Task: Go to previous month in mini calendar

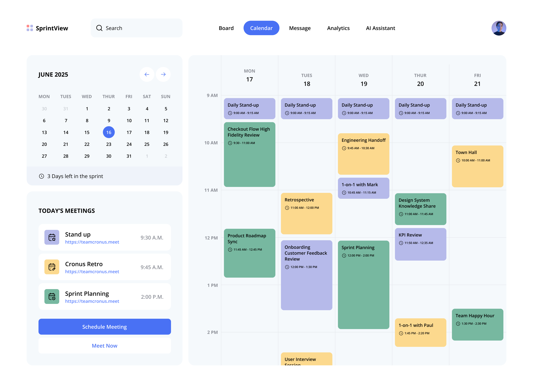Action: tap(147, 74)
